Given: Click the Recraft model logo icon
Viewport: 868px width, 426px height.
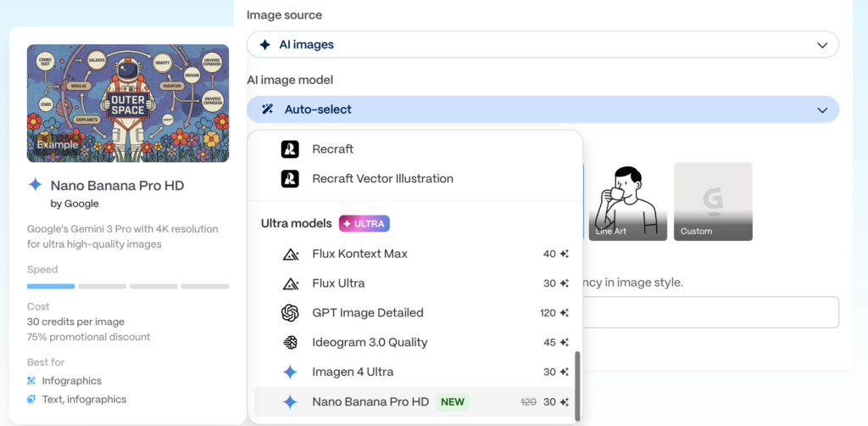Looking at the screenshot, I should pyautogui.click(x=290, y=149).
